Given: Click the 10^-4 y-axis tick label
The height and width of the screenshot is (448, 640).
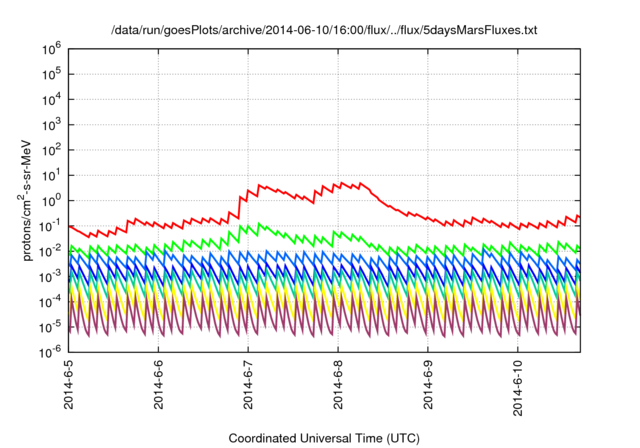Looking at the screenshot, I should [x=51, y=302].
